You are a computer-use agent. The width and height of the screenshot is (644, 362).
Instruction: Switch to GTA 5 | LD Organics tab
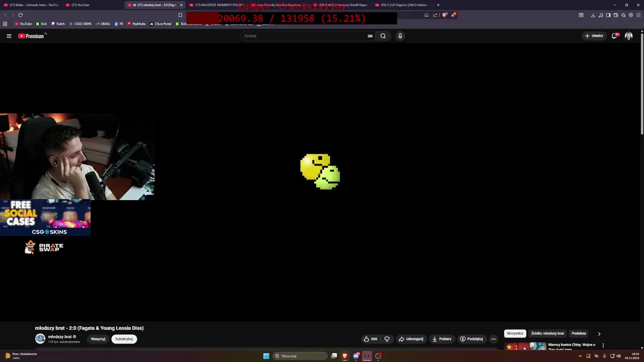[403, 5]
